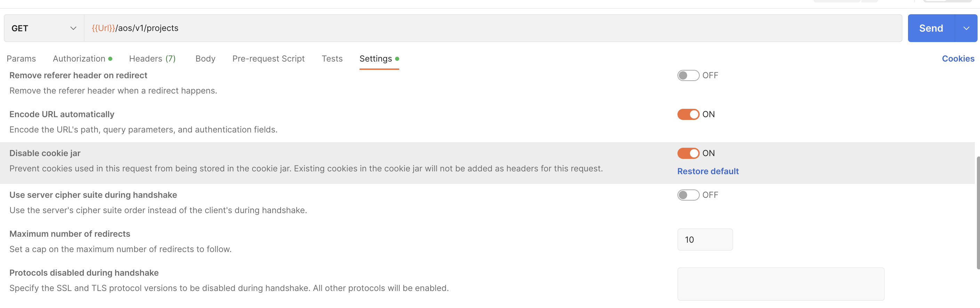The width and height of the screenshot is (980, 308).
Task: Expand the Send button arrow options
Action: click(966, 28)
